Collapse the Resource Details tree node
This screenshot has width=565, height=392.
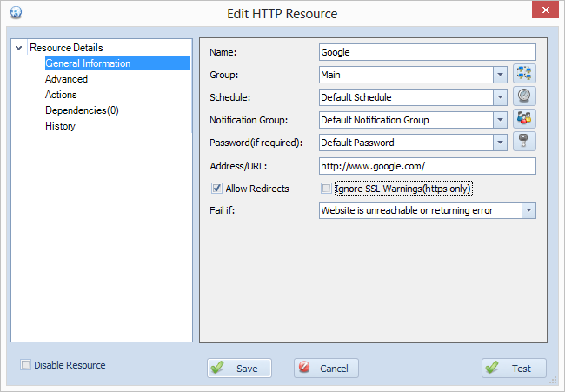pos(19,48)
